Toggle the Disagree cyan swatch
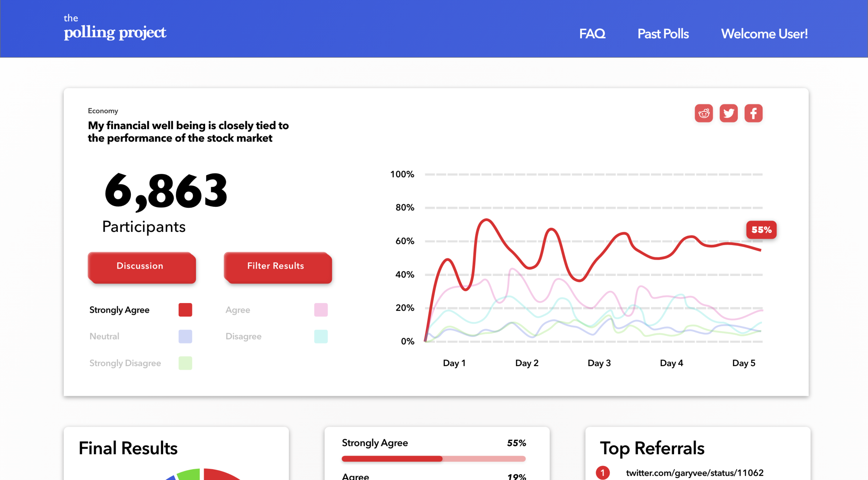The height and width of the screenshot is (480, 868). tap(321, 336)
